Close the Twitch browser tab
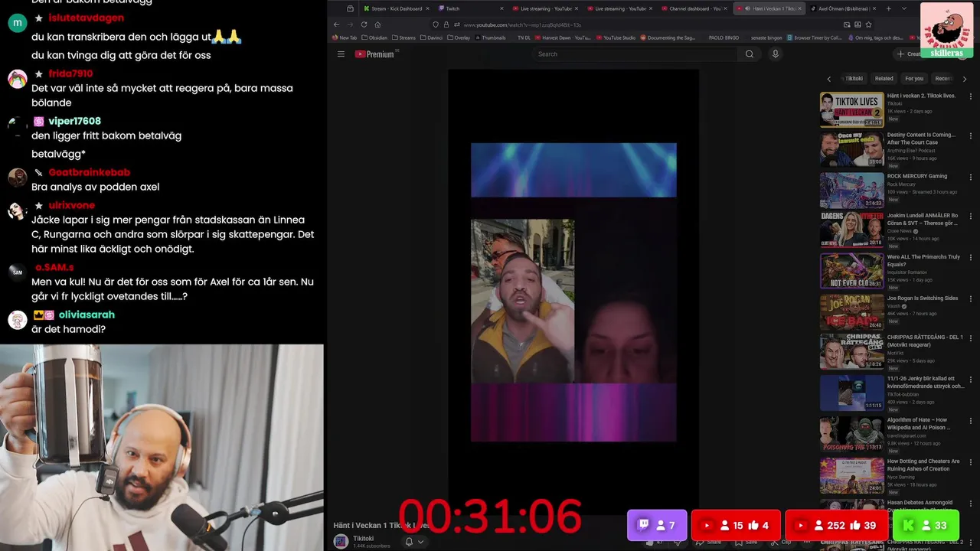980x551 pixels. pyautogui.click(x=502, y=8)
